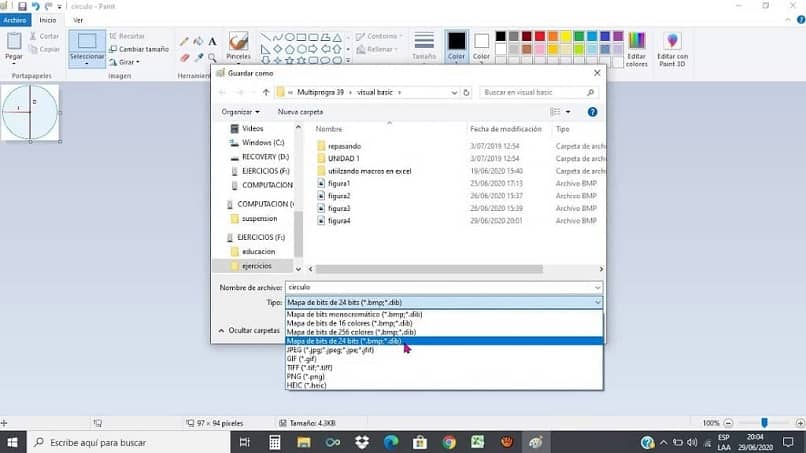
Task: Select the line shape in shapes gallery
Action: (266, 38)
